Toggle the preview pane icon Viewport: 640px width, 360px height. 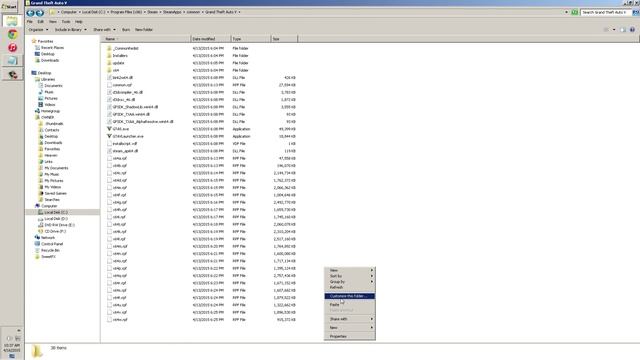tap(623, 29)
